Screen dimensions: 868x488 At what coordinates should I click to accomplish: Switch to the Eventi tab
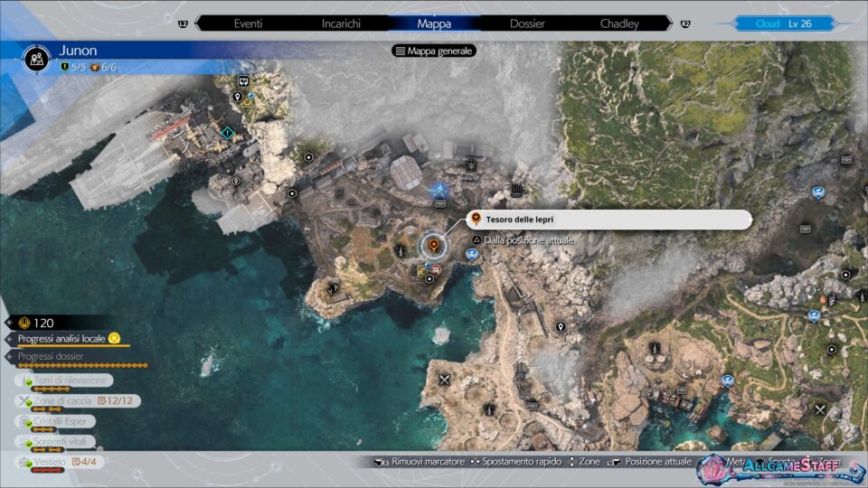(x=248, y=23)
